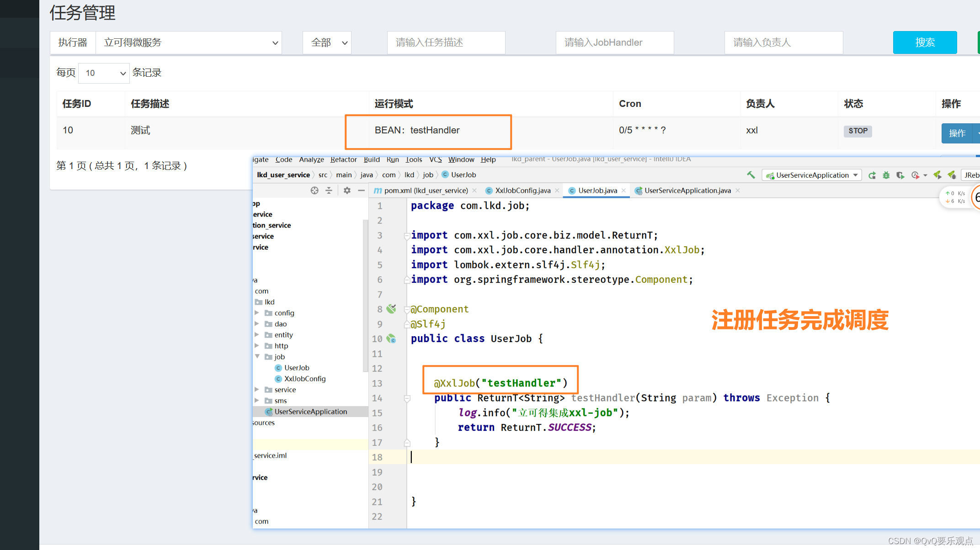Close the XxlJobConfig.java tab

click(x=557, y=190)
